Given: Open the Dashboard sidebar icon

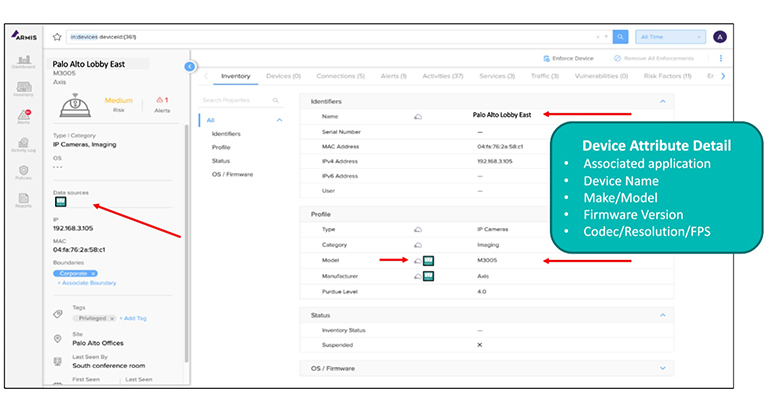Looking at the screenshot, I should (24, 62).
